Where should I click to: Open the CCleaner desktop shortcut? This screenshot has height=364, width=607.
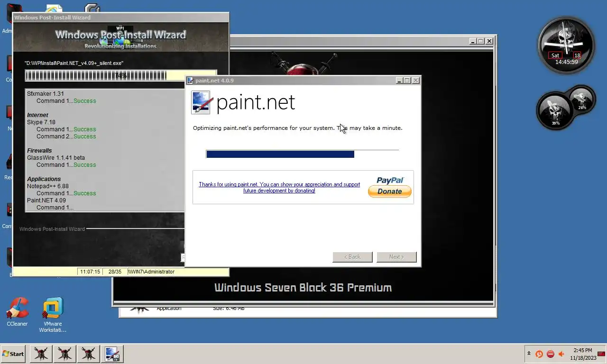[x=17, y=311]
